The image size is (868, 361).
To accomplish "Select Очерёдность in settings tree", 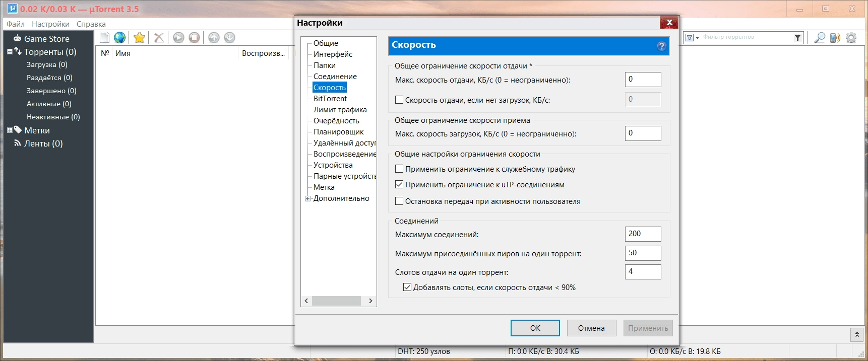I will point(336,120).
